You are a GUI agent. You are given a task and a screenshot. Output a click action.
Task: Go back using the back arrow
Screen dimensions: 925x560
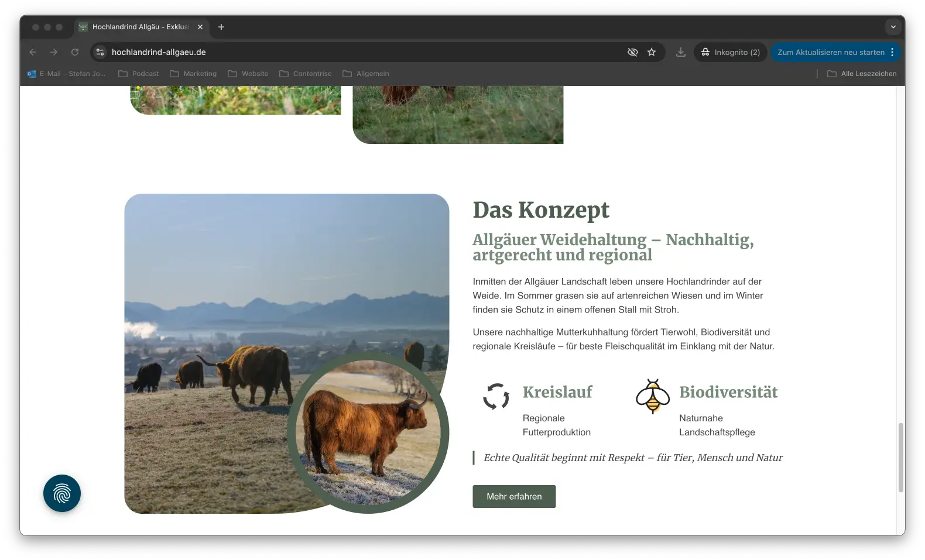(x=33, y=52)
